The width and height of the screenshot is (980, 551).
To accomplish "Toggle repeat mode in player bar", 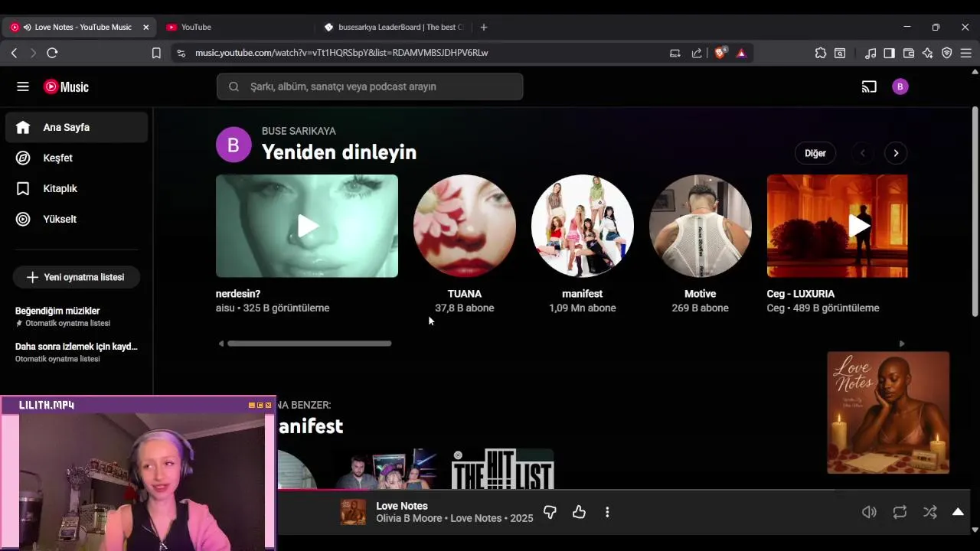I will 900,512.
